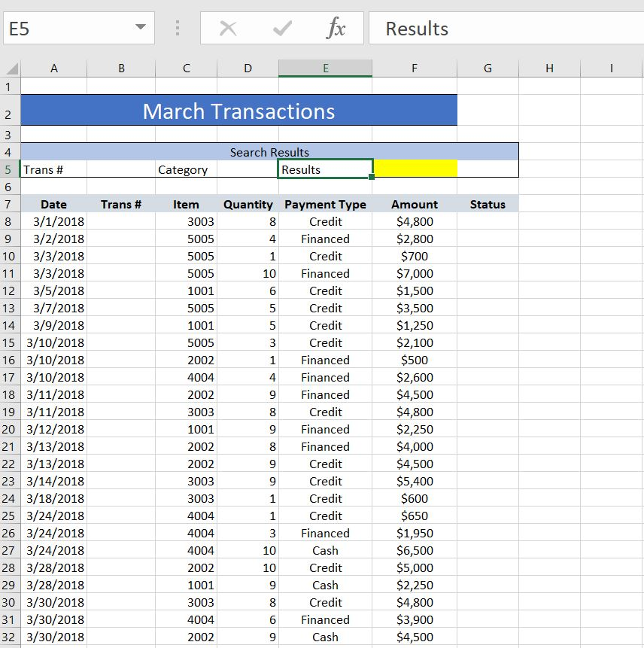Viewport: 644px width, 648px height.
Task: Select the Status column header cell
Action: tap(487, 204)
